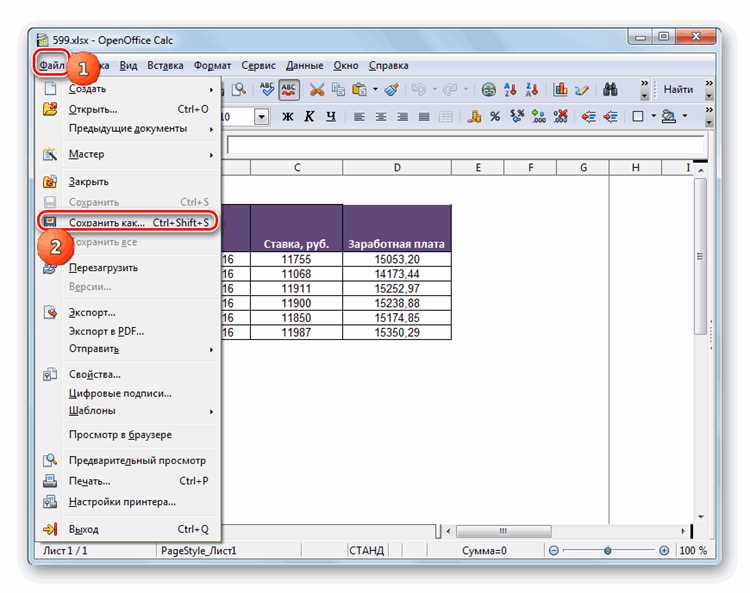Image resolution: width=750 pixels, height=593 pixels.
Task: Expand the Создать submenu
Action: pos(128,89)
